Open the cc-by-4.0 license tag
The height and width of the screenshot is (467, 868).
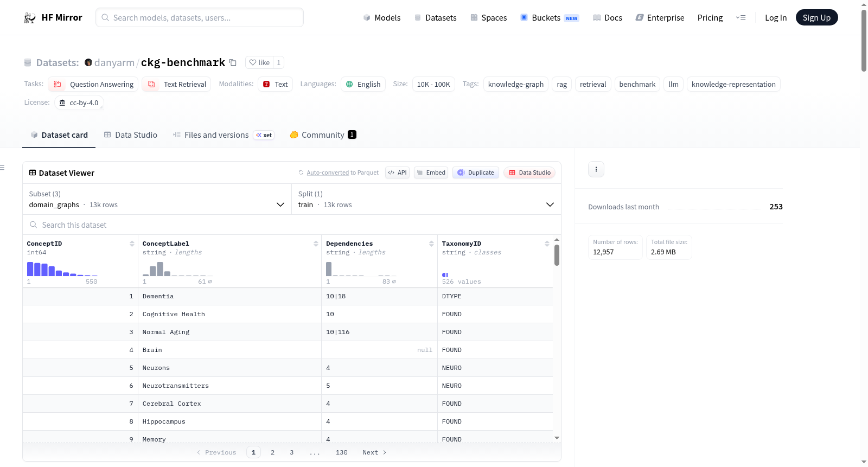(79, 103)
